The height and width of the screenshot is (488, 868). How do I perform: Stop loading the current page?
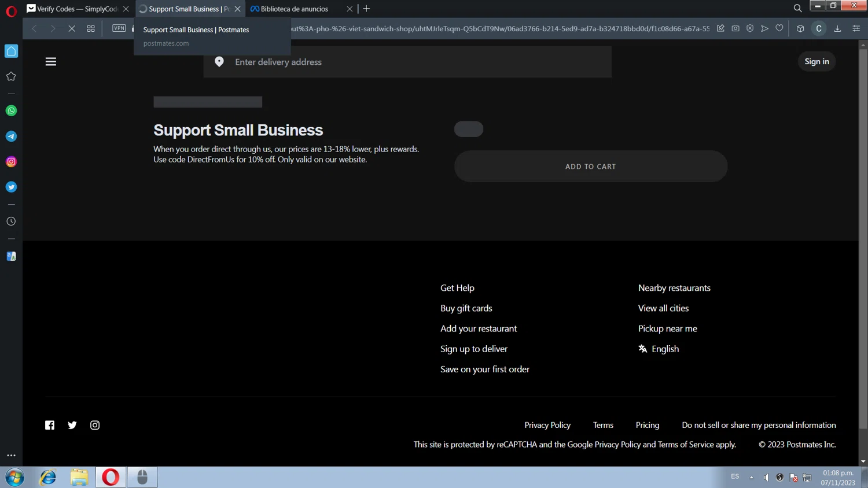72,28
